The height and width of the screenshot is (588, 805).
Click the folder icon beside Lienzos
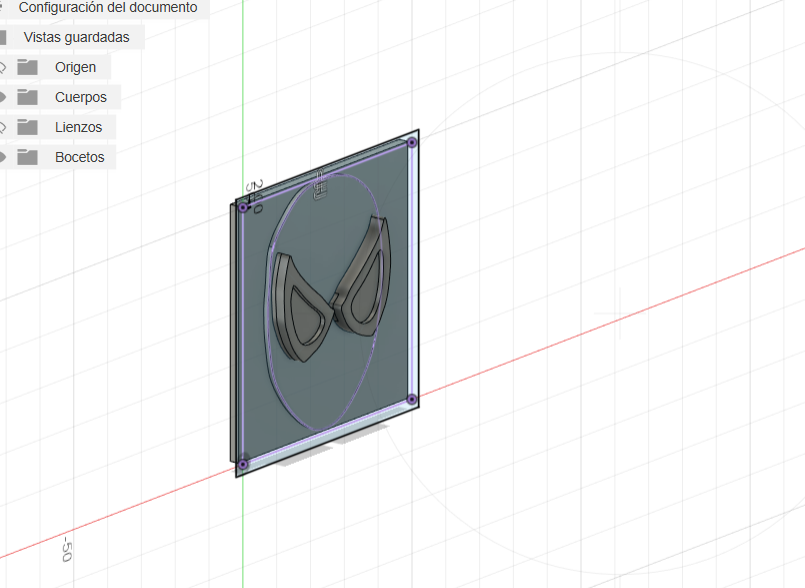coord(27,127)
